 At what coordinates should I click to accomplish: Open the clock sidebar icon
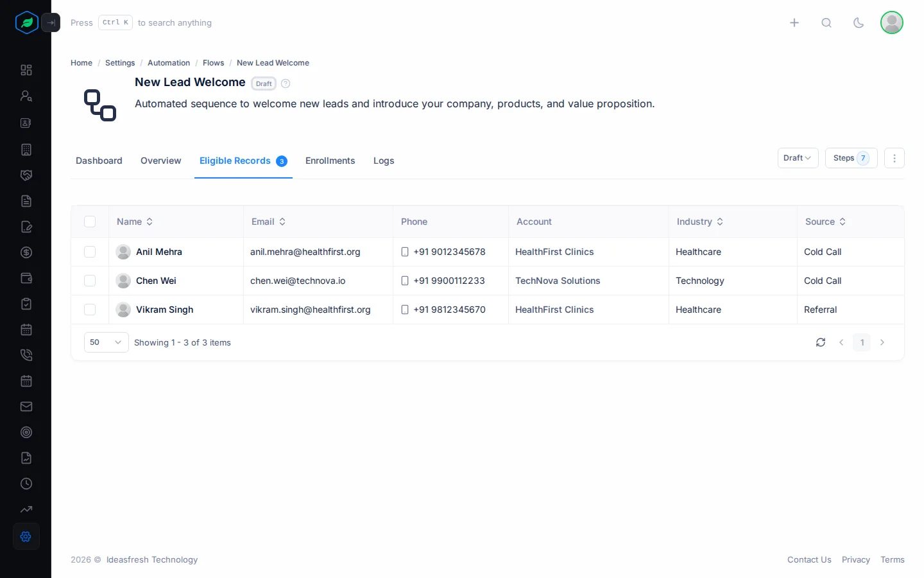pyautogui.click(x=26, y=484)
